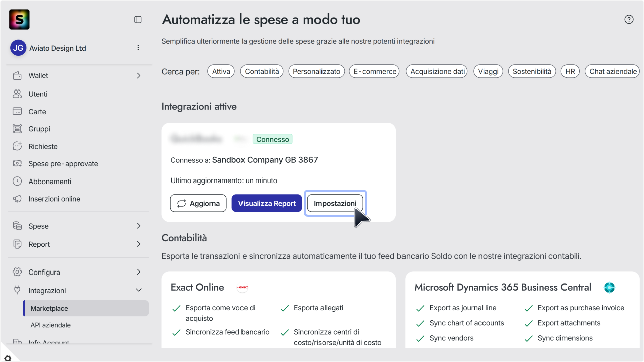Go to Carte in sidebar
Image resolution: width=644 pixels, height=362 pixels.
click(37, 112)
